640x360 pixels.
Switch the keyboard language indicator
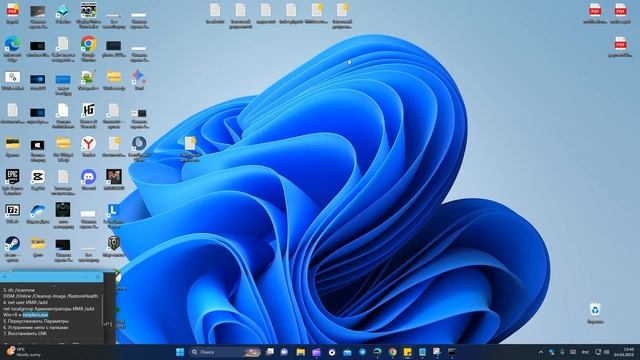coord(585,352)
